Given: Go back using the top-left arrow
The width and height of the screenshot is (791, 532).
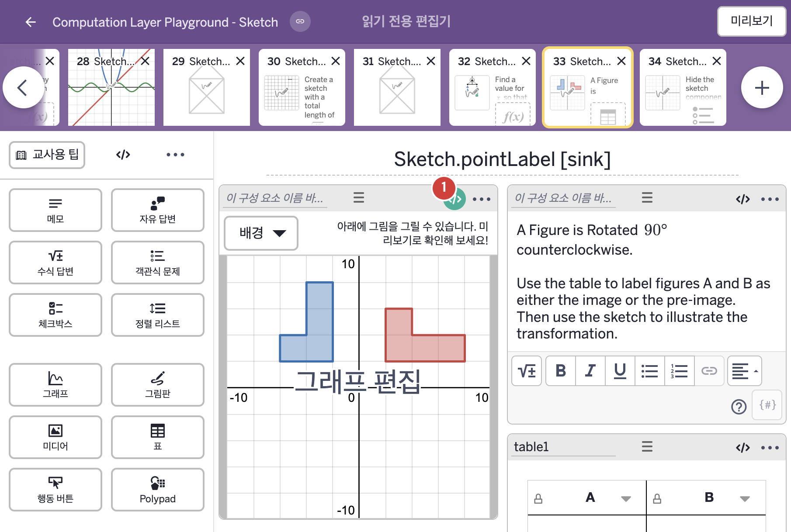Looking at the screenshot, I should [31, 22].
